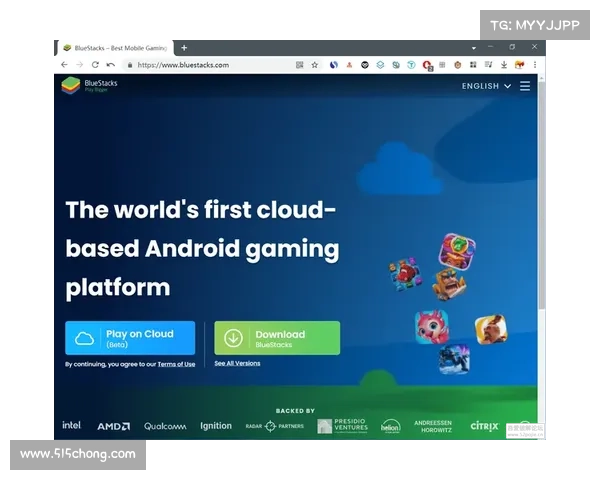
Task: Click the Ignition backer logo
Action: coord(216,426)
